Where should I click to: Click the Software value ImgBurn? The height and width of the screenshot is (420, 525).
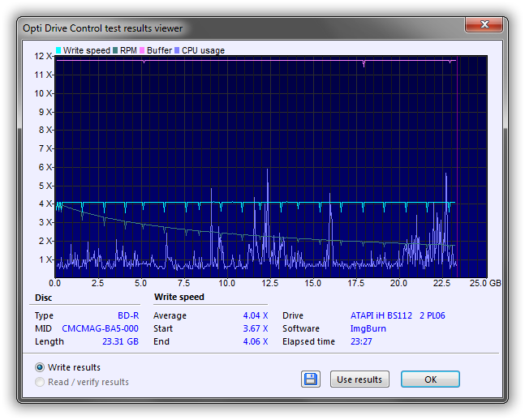click(368, 328)
